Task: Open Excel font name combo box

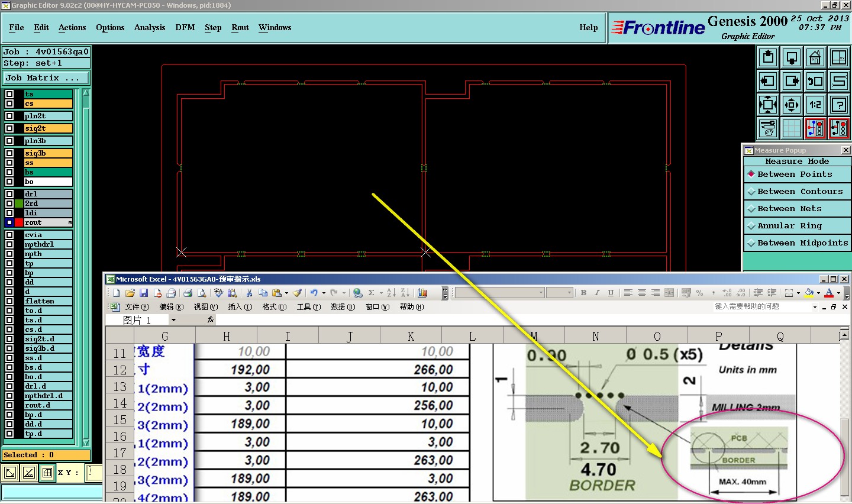Action: (x=499, y=293)
